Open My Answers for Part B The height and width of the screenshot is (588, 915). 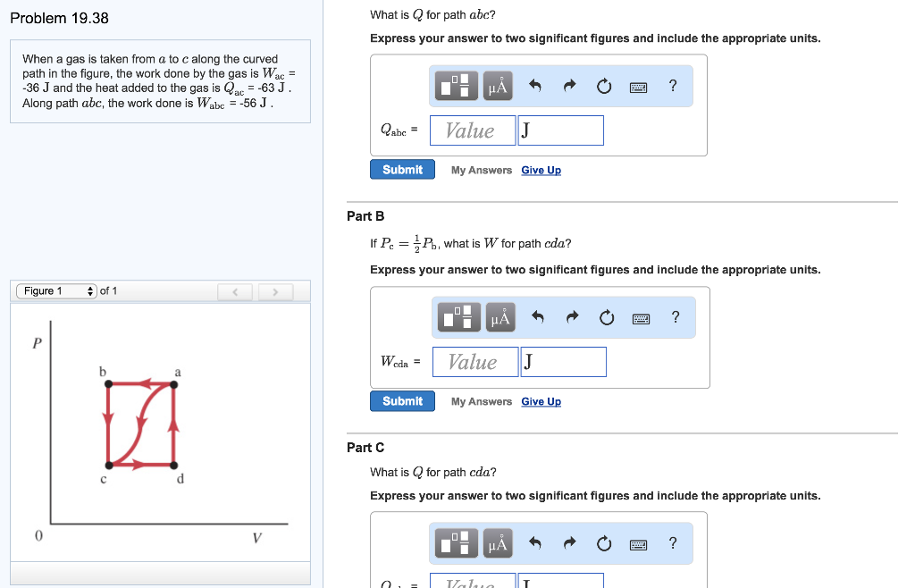point(482,401)
